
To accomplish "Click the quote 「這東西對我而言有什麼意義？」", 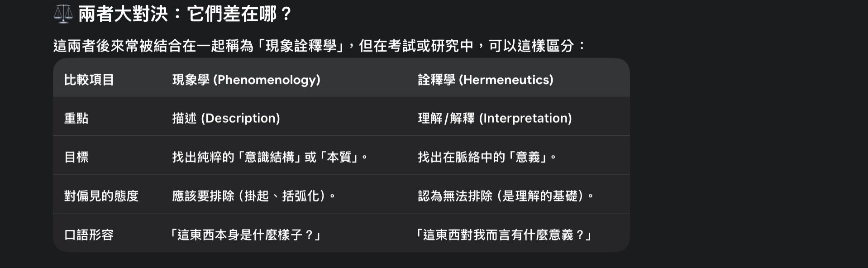I will (503, 235).
